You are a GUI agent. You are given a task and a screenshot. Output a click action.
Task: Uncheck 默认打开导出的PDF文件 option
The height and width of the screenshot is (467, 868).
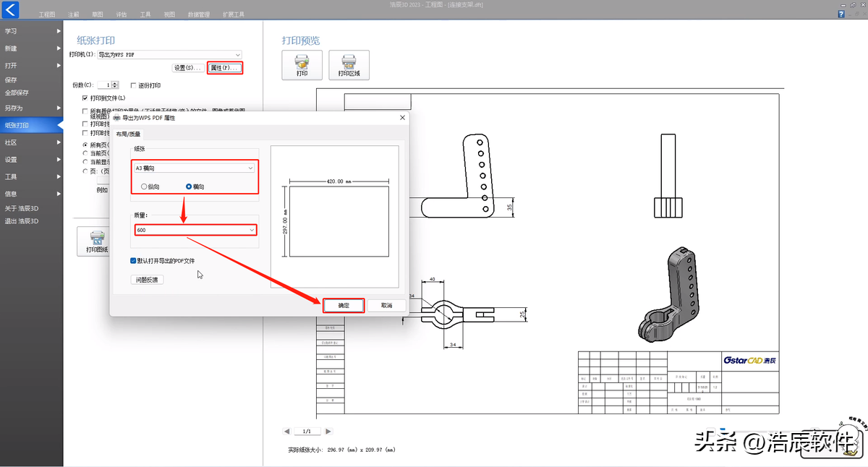(133, 260)
